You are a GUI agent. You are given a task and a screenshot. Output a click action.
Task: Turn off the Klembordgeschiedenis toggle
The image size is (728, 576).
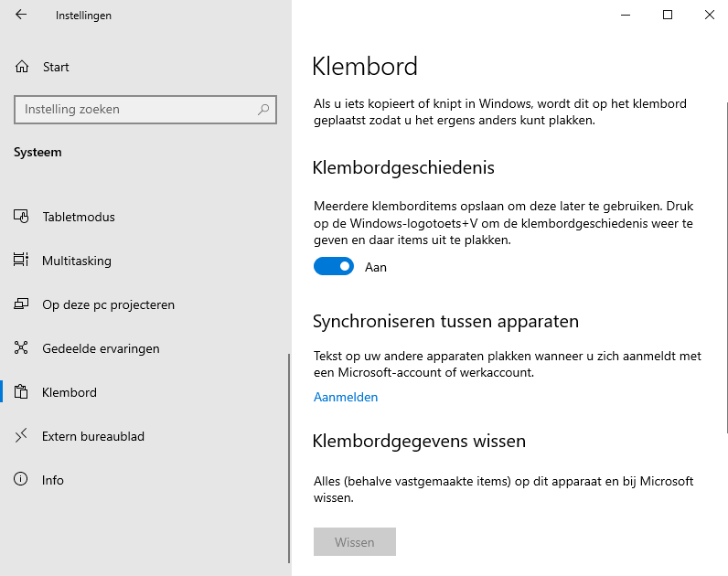click(334, 267)
